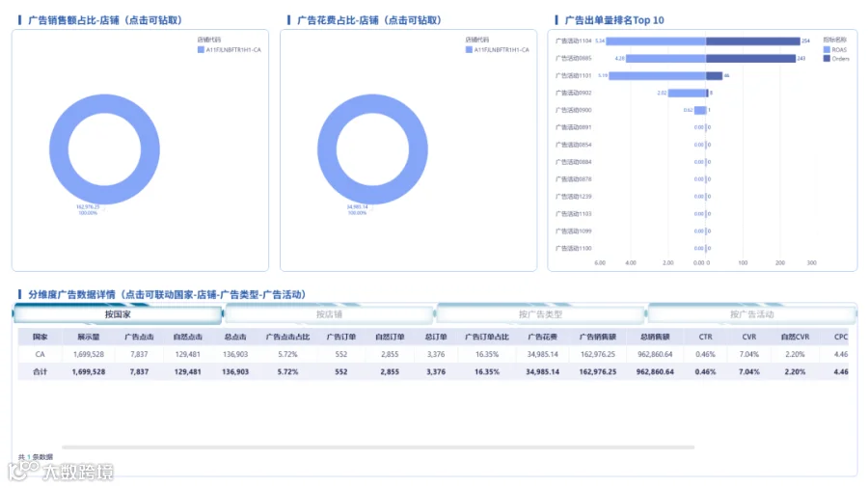Sort by the 广告花费 column header
The height and width of the screenshot is (488, 868).
tap(542, 337)
